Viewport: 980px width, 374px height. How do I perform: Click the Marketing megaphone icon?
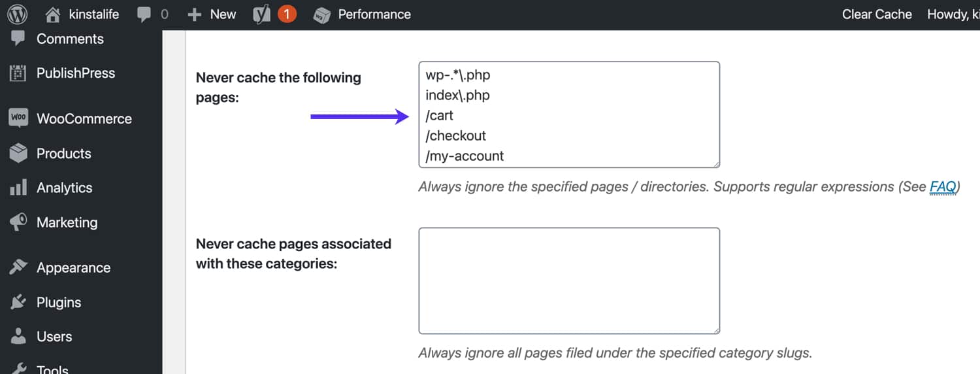(18, 222)
